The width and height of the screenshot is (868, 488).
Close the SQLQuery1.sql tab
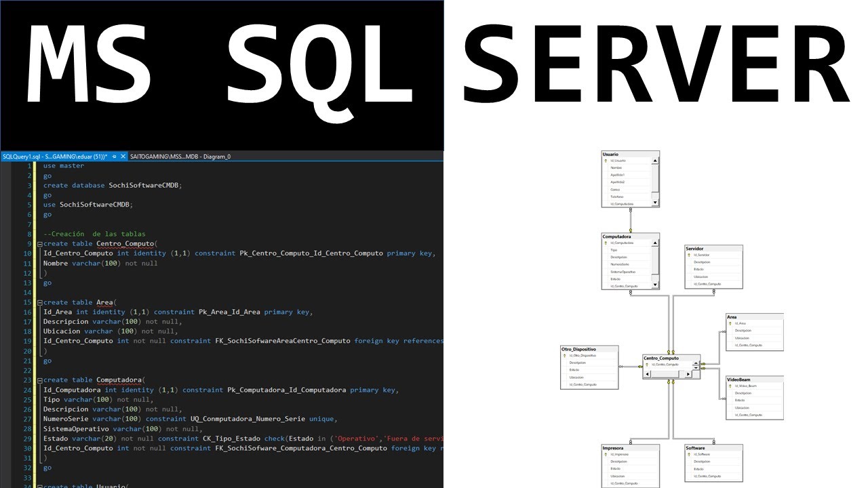pyautogui.click(x=123, y=156)
